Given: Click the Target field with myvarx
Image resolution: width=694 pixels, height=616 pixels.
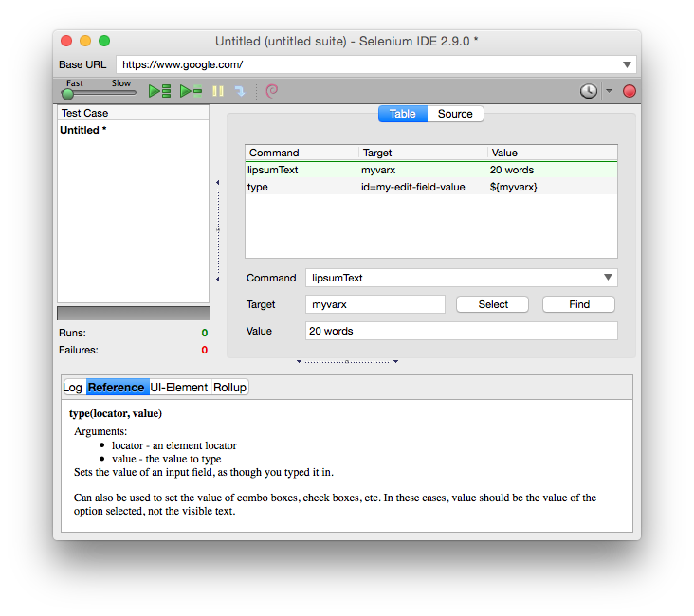Looking at the screenshot, I should click(x=375, y=304).
